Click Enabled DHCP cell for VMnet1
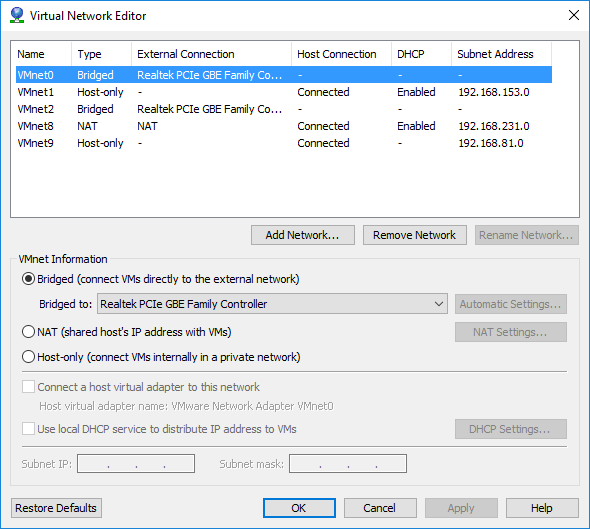 click(x=416, y=92)
